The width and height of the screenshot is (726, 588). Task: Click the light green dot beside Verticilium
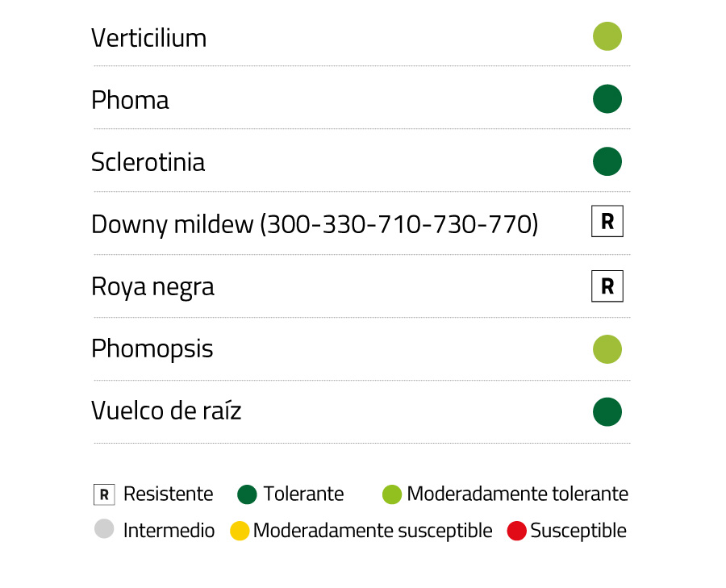[x=607, y=36]
